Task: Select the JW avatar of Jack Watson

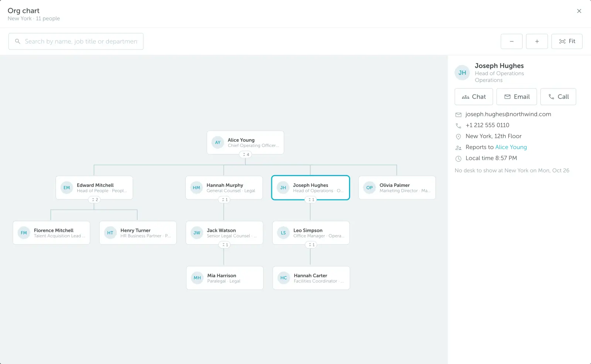Action: (197, 233)
